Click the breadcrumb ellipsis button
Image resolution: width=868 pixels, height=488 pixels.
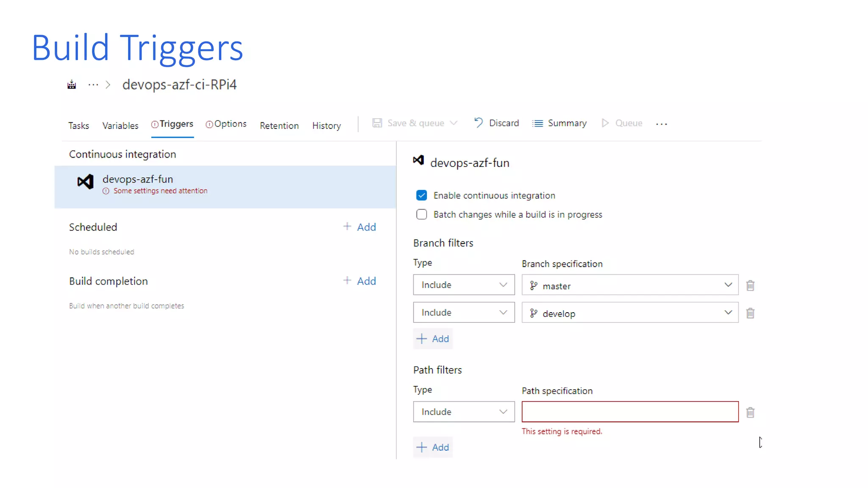tap(93, 85)
